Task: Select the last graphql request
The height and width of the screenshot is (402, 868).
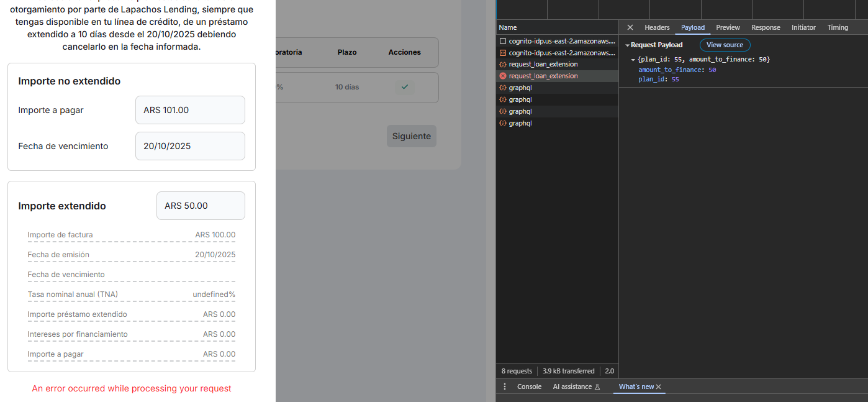Action: (x=520, y=123)
